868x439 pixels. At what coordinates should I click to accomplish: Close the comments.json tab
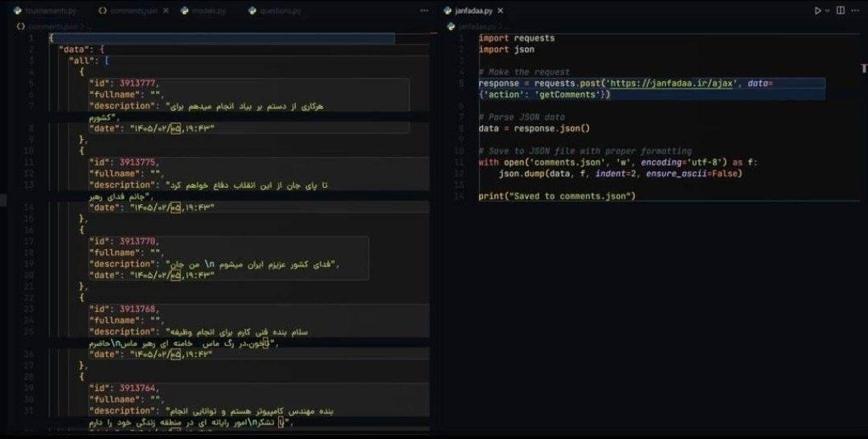(165, 10)
